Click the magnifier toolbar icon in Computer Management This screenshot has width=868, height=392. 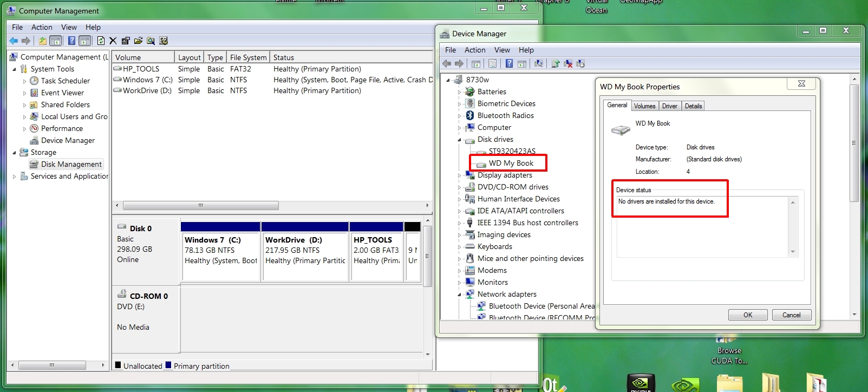point(151,41)
